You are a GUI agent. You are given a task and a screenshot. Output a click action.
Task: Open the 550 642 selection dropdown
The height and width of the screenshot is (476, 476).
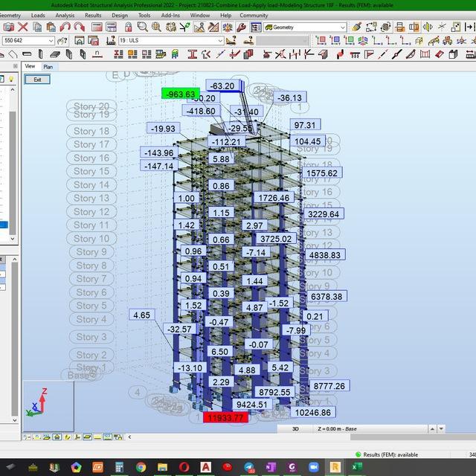click(x=28, y=40)
